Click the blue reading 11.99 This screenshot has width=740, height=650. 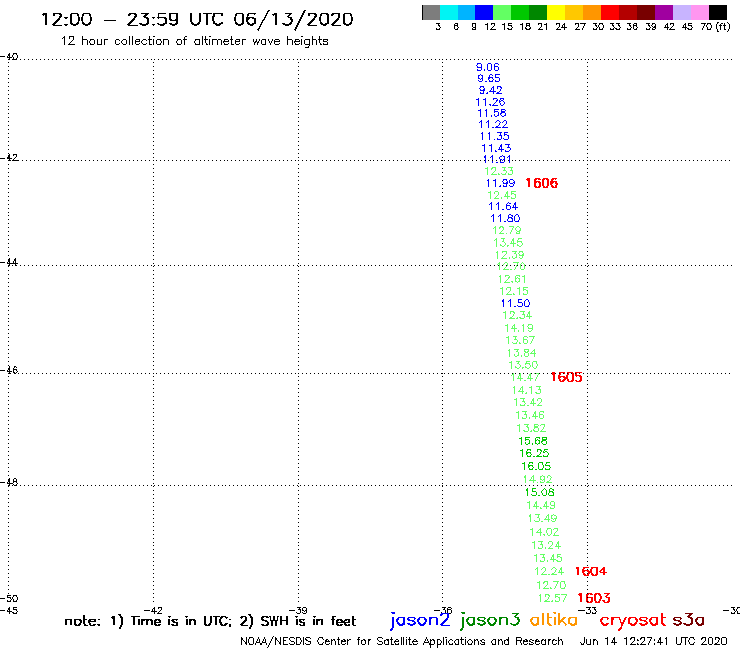coord(500,183)
